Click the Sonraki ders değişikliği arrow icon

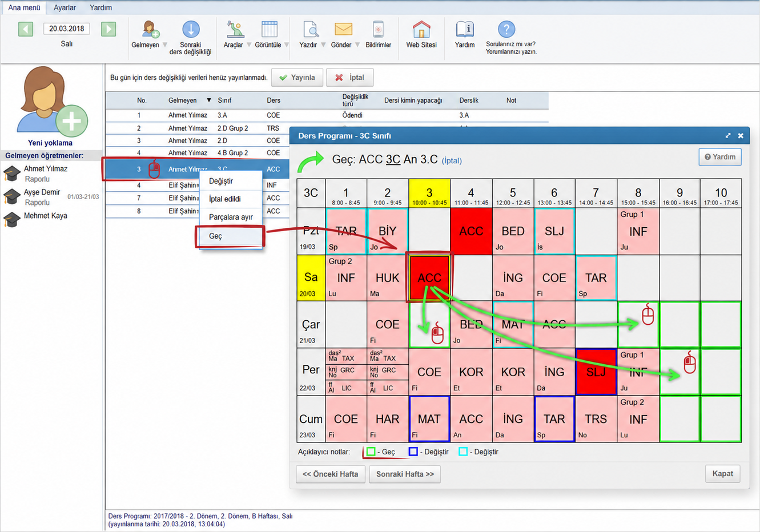191,29
